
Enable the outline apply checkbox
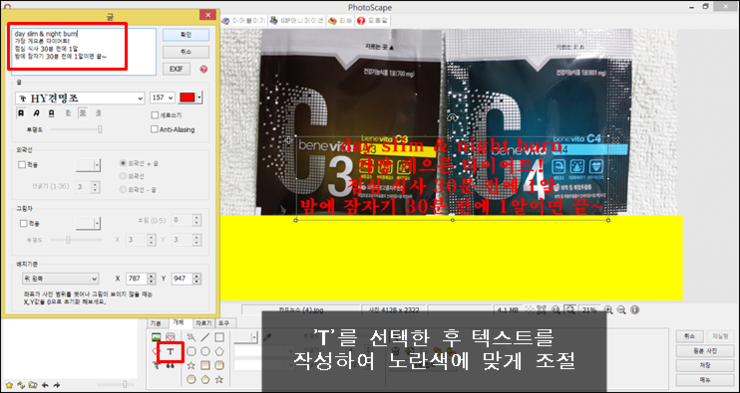[22, 165]
